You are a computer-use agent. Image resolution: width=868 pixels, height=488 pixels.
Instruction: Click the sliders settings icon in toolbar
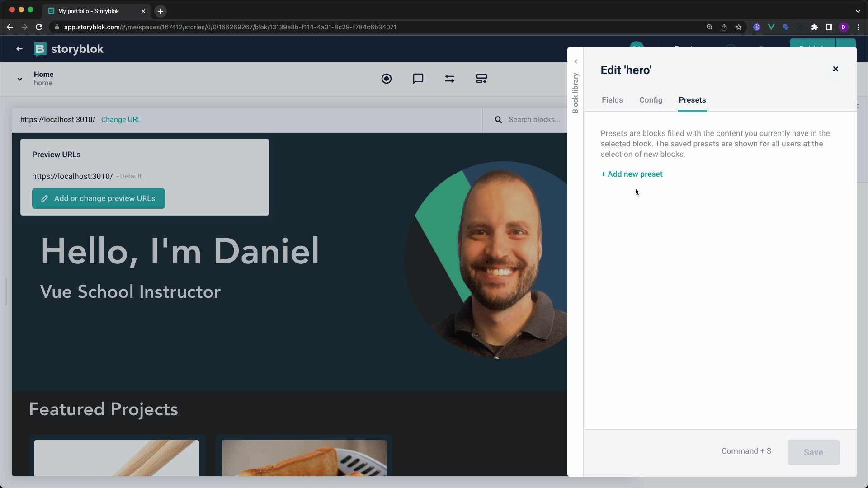(449, 79)
